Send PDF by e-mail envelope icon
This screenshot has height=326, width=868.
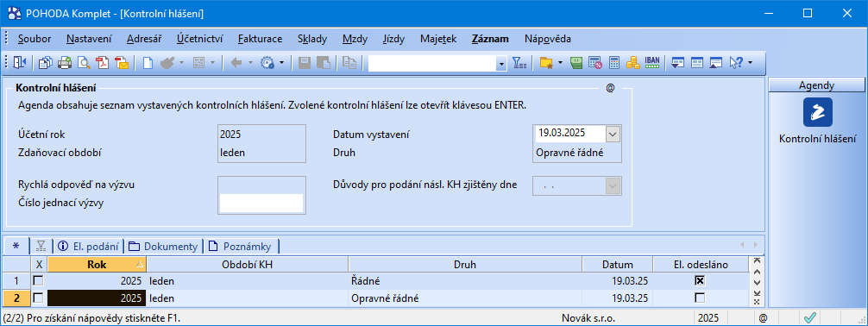(122, 63)
